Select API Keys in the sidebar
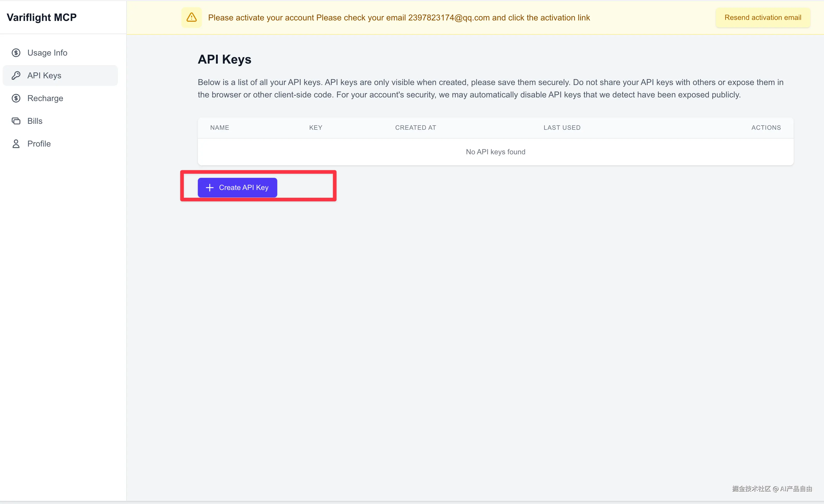The height and width of the screenshot is (504, 824). point(44,75)
